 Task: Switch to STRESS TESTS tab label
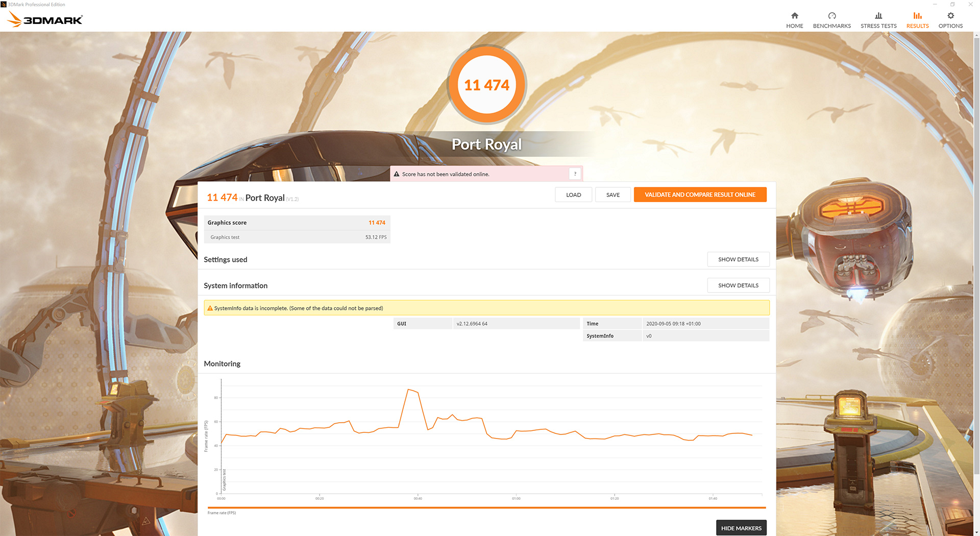coord(878,26)
